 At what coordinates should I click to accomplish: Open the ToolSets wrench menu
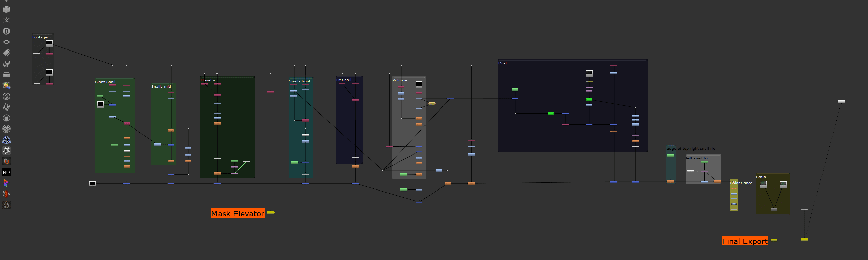pos(6,64)
